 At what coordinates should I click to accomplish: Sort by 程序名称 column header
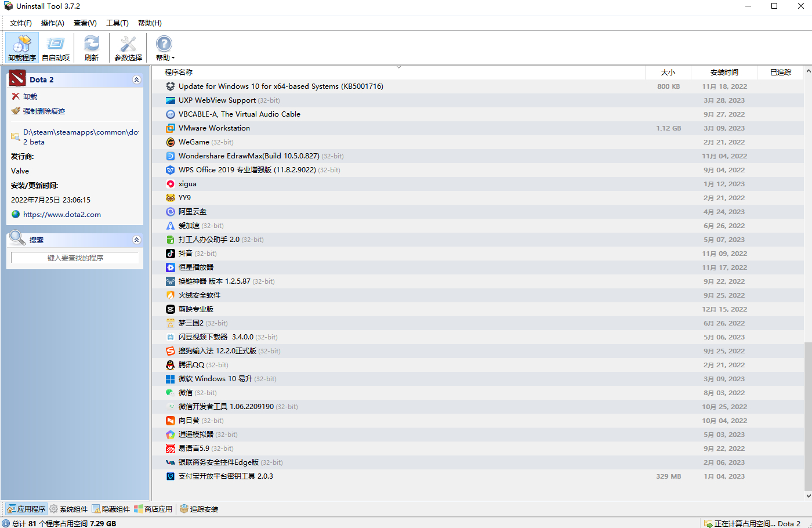coord(398,72)
